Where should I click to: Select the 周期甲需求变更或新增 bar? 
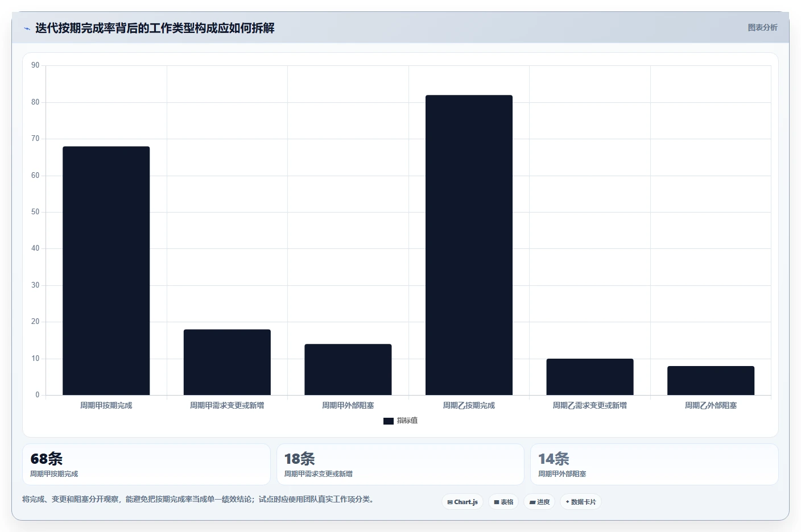tap(227, 362)
